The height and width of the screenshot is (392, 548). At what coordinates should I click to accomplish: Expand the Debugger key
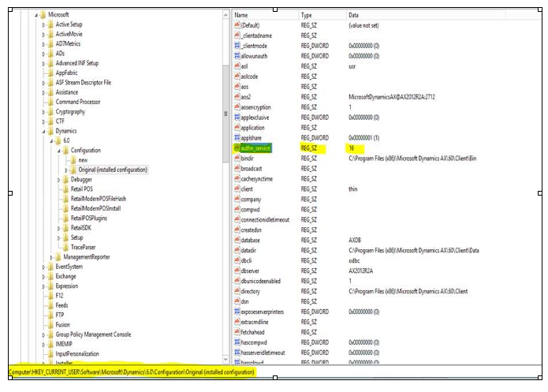[x=58, y=180]
